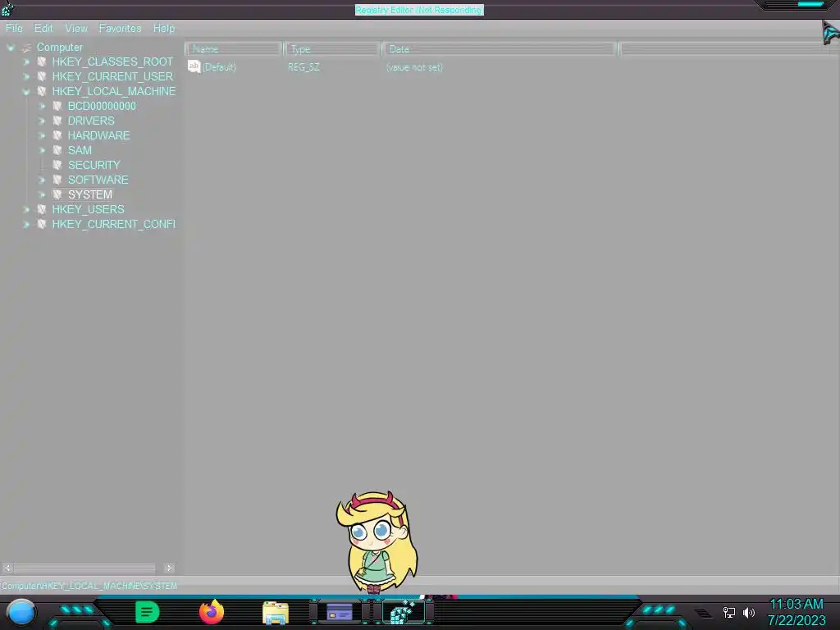Viewport: 840px width, 630px height.
Task: Select the SAM key label
Action: pos(80,150)
